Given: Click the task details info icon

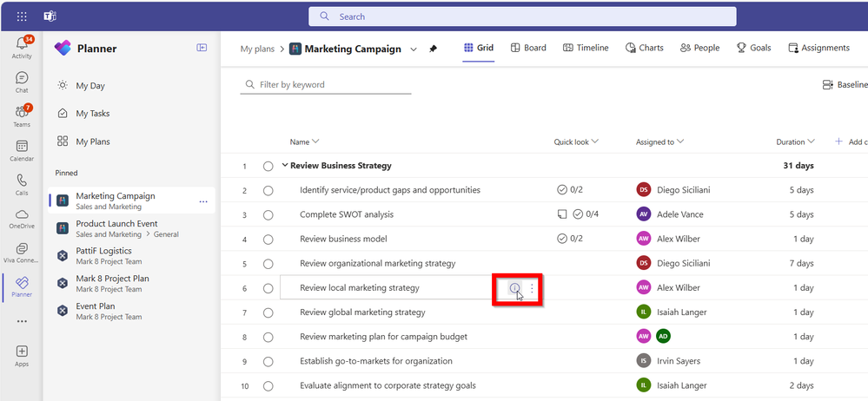Looking at the screenshot, I should tap(515, 288).
